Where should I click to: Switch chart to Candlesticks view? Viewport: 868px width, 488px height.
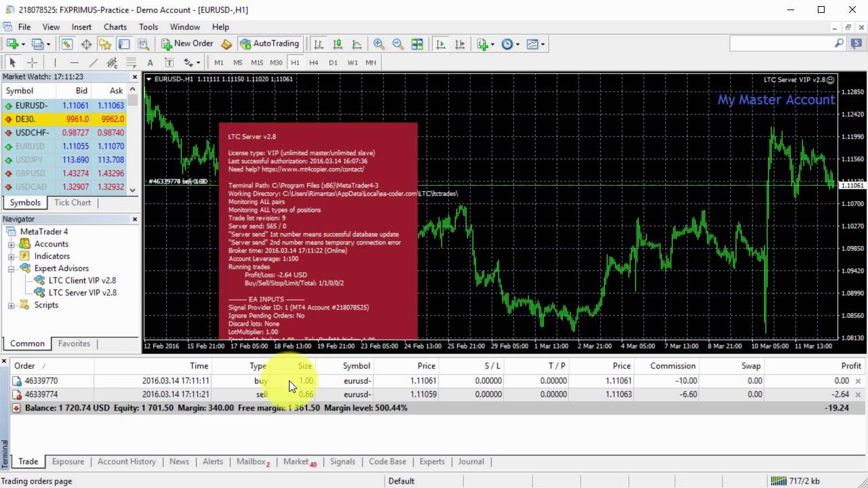pos(337,44)
